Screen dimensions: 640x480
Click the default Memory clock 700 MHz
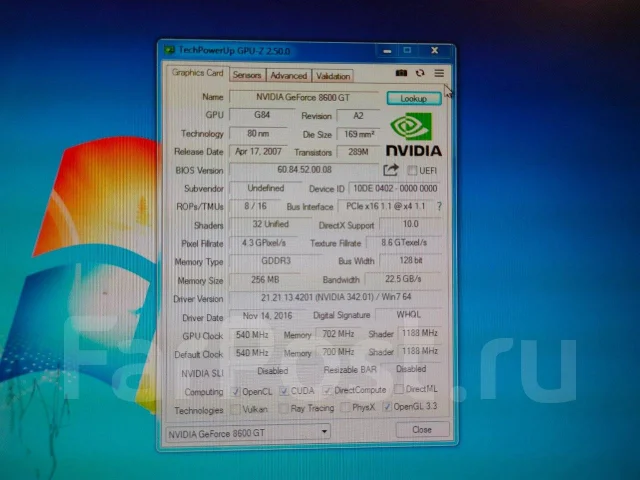(x=338, y=352)
